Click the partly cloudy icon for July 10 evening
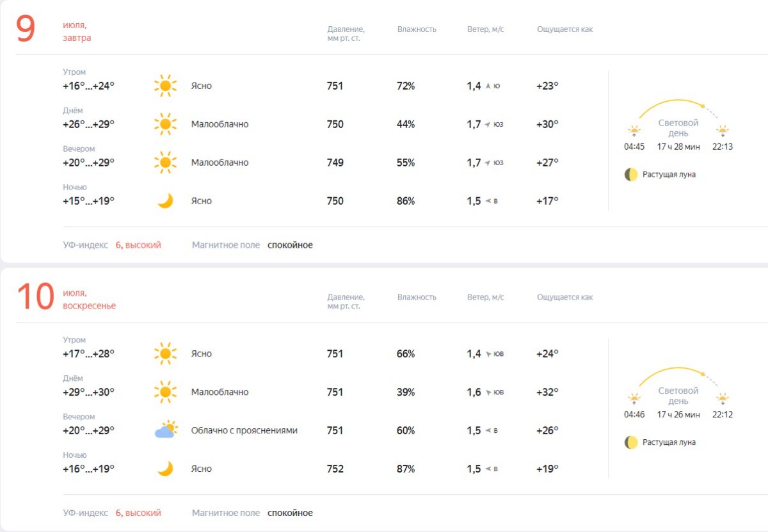The image size is (768, 532). click(166, 430)
